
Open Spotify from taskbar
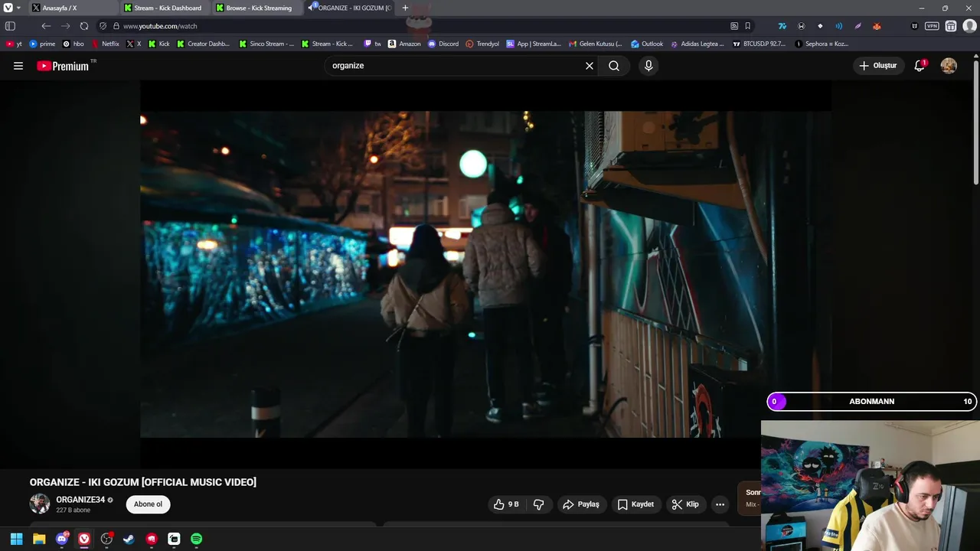pyautogui.click(x=196, y=539)
